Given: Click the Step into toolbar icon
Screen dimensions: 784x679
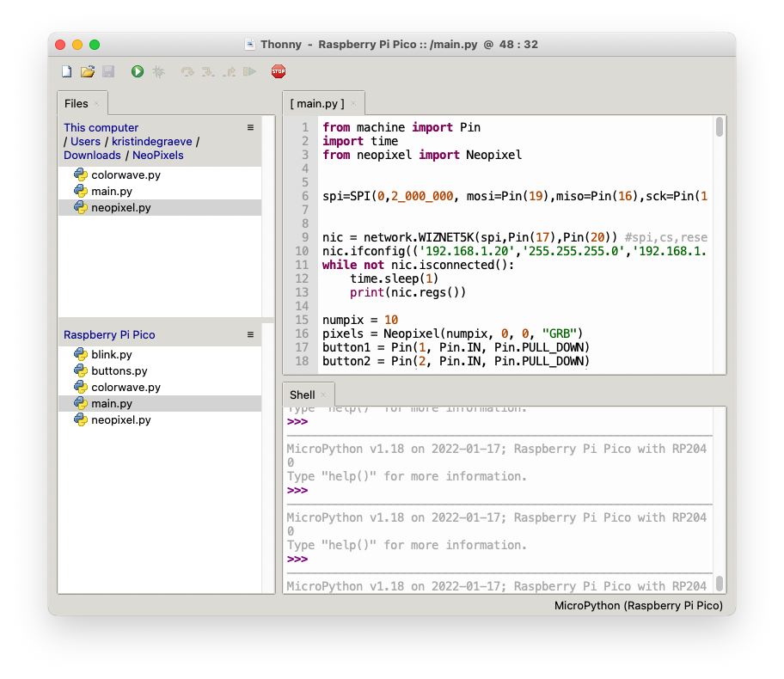Looking at the screenshot, I should (208, 72).
